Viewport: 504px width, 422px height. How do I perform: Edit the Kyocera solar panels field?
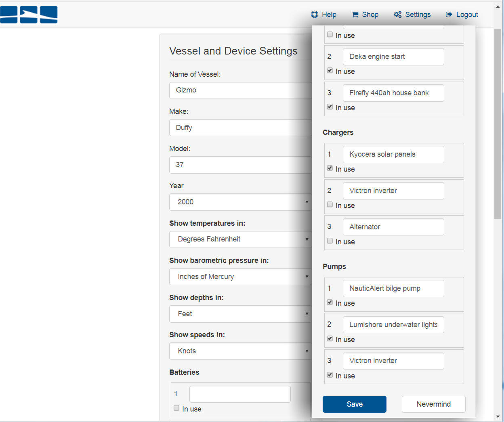click(393, 154)
